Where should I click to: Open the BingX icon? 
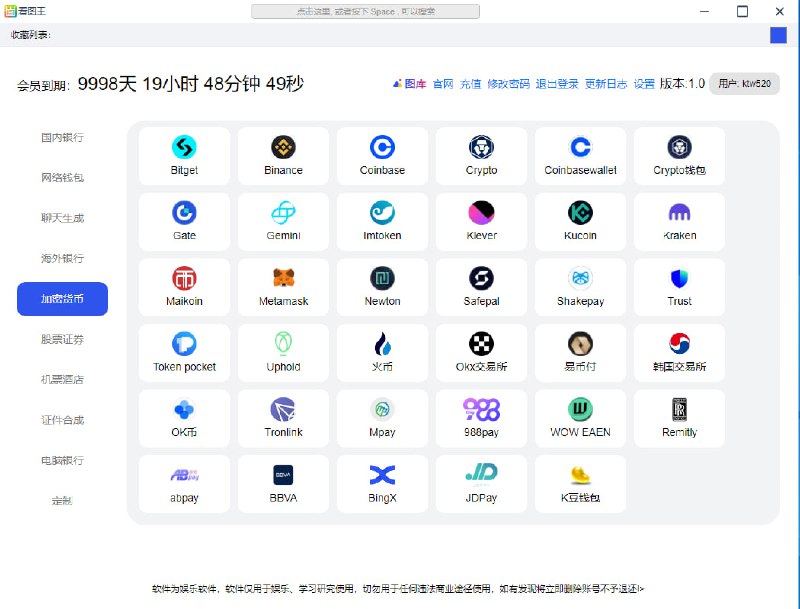point(382,475)
